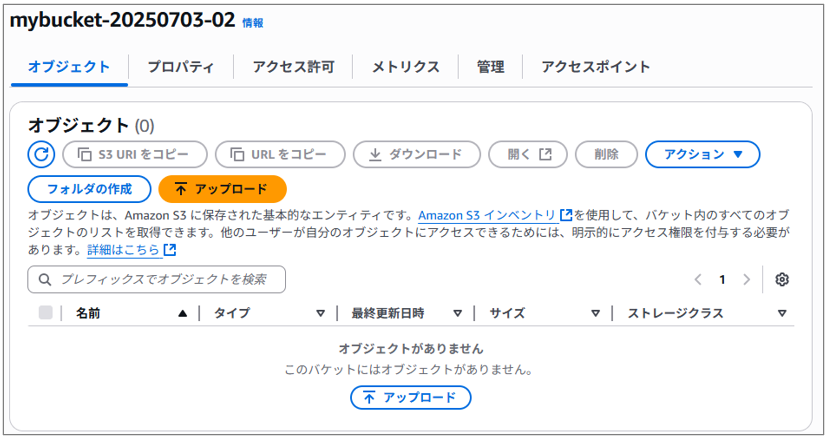Sort by ストレージクラス column arrow
Screen dimensions: 827x438
[x=782, y=313]
